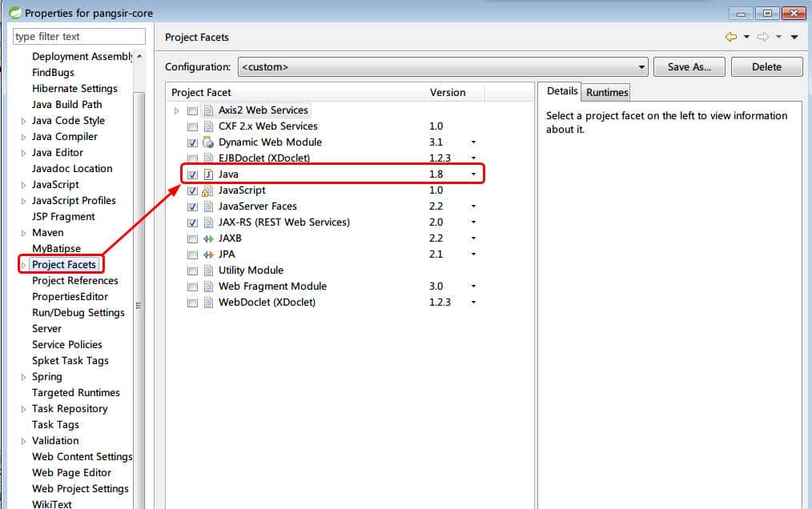Open JAX-RS version 2.0 dropdown
Image resolution: width=812 pixels, height=509 pixels.
pyautogui.click(x=473, y=222)
